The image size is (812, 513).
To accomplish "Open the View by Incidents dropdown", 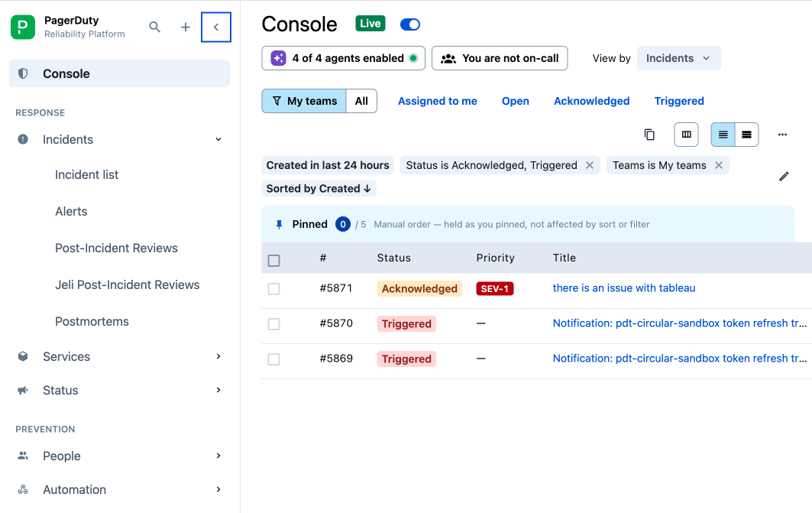I will coord(679,58).
